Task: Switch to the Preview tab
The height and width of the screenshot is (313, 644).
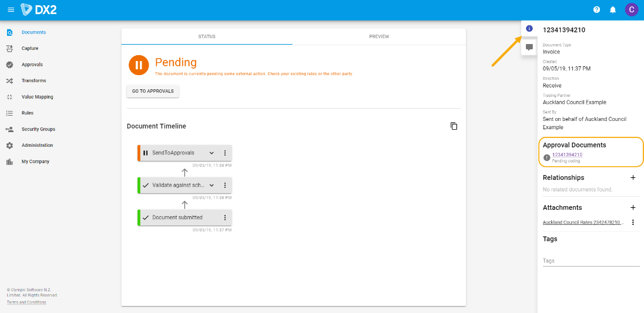Action: (x=379, y=36)
